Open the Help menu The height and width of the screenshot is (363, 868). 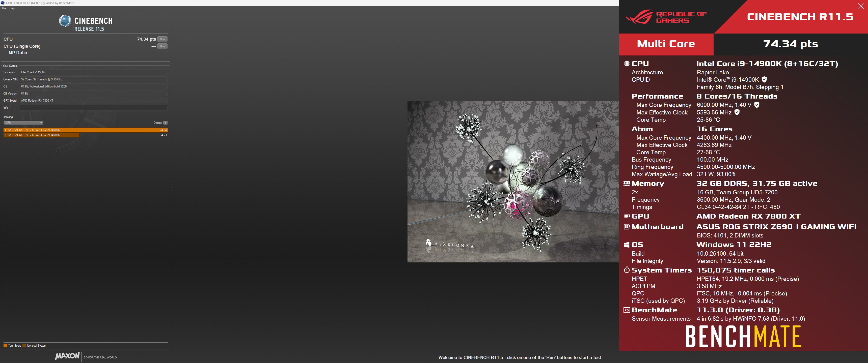[12, 8]
